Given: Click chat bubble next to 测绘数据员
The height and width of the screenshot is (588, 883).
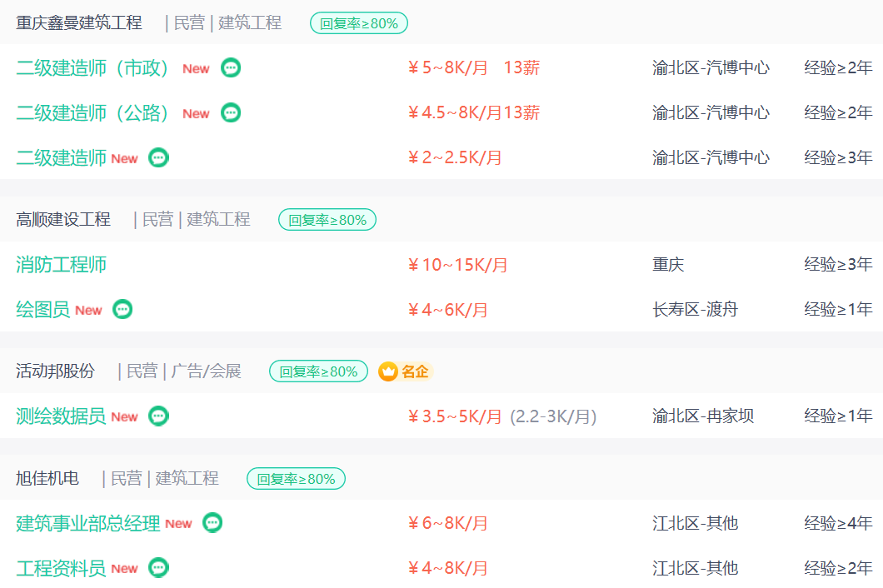Looking at the screenshot, I should [158, 416].
